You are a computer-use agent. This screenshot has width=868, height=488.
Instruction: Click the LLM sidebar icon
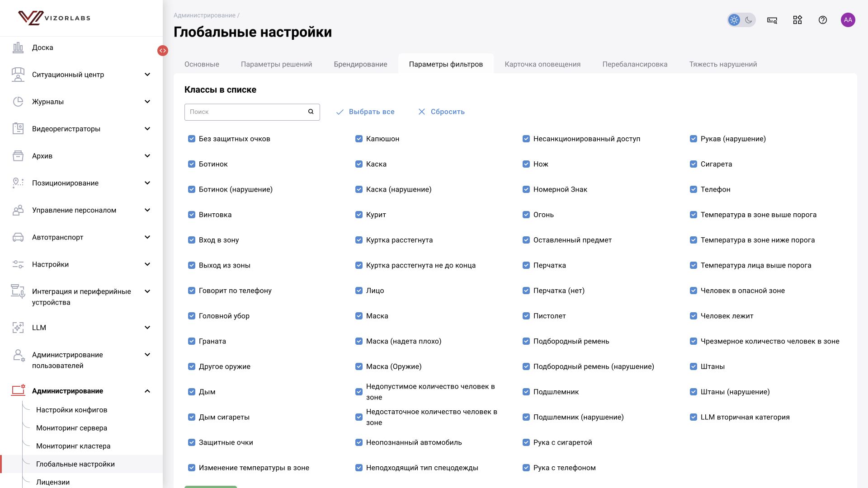click(18, 328)
